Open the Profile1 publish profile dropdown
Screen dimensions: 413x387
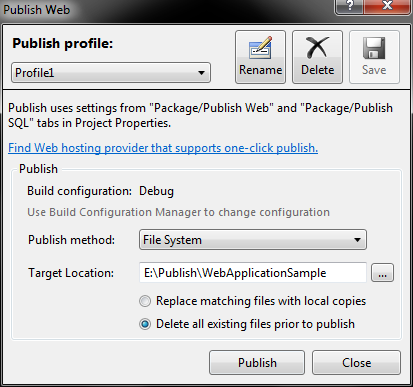111,72
